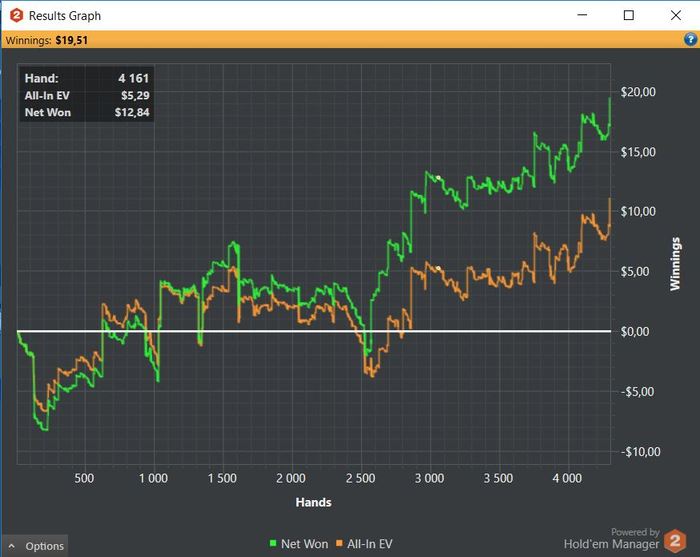700x557 pixels.
Task: Click the $15,00 y-axis label
Action: coord(638,152)
